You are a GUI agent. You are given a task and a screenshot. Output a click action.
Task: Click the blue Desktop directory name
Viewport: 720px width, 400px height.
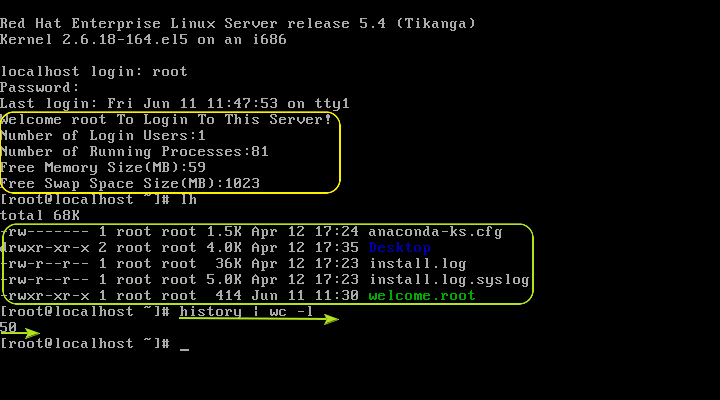pos(399,248)
